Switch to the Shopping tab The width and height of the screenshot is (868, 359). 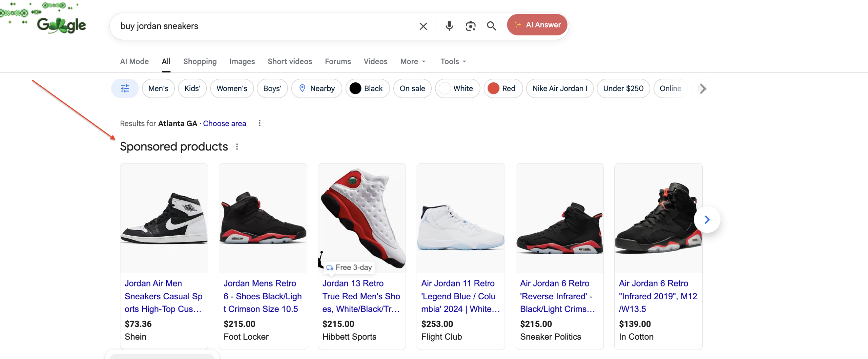pos(200,61)
